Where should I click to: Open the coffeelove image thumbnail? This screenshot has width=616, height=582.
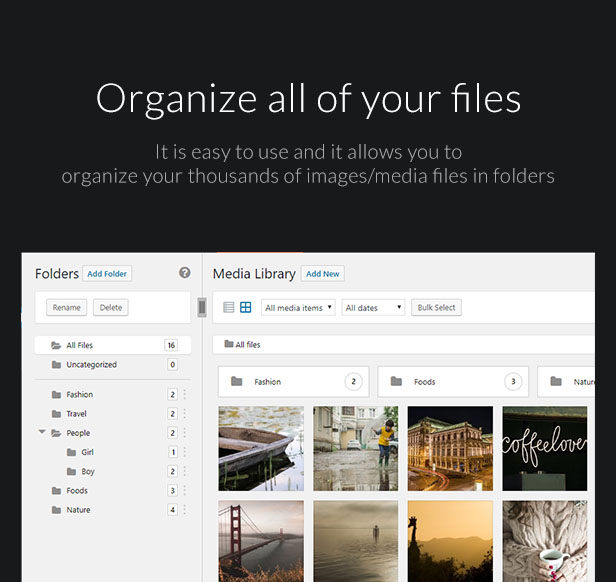544,448
